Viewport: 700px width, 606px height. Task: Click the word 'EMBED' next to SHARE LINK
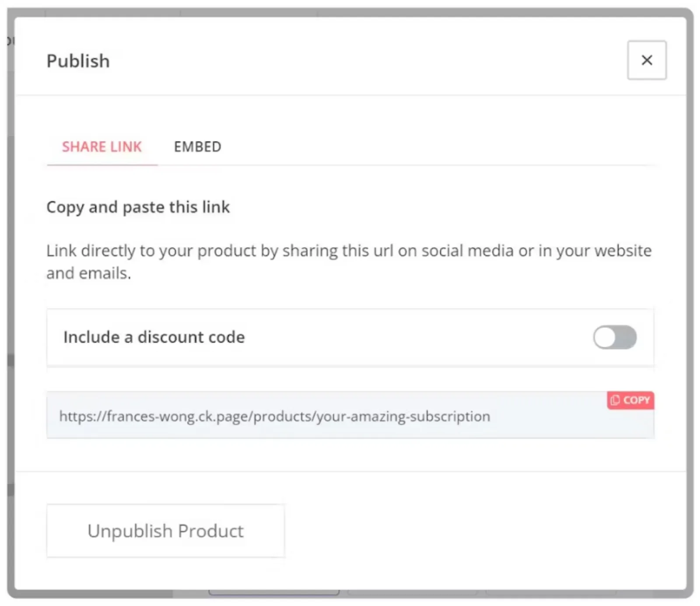197,147
